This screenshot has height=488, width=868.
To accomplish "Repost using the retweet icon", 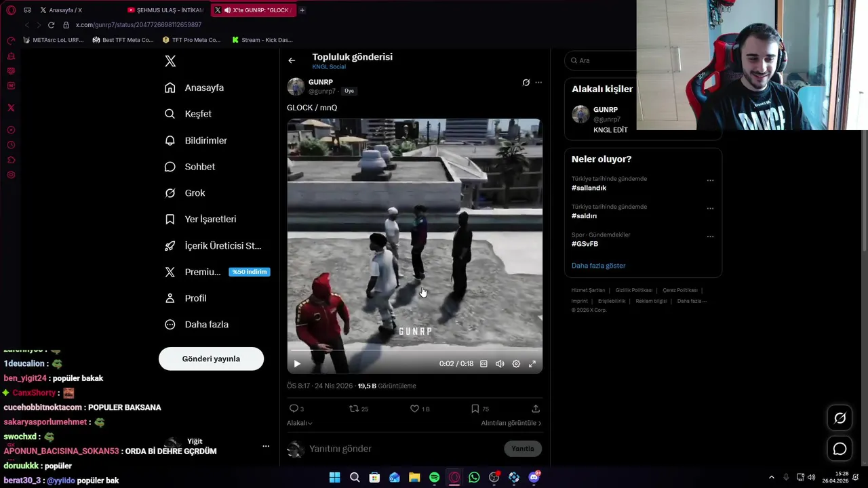I will [353, 409].
